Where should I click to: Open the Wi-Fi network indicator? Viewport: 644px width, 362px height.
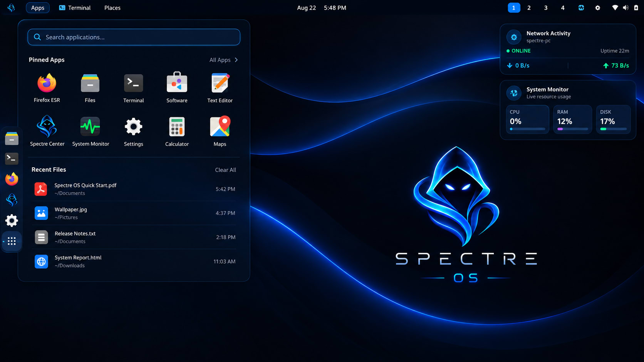[x=615, y=8]
